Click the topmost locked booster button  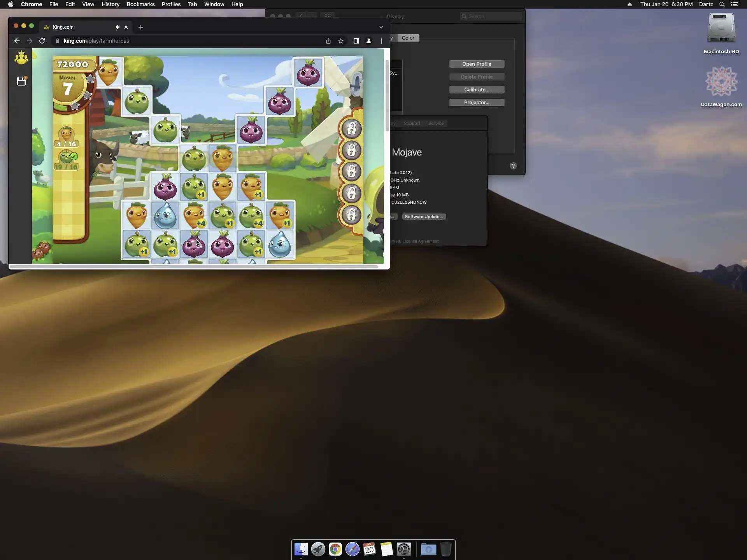pyautogui.click(x=351, y=128)
